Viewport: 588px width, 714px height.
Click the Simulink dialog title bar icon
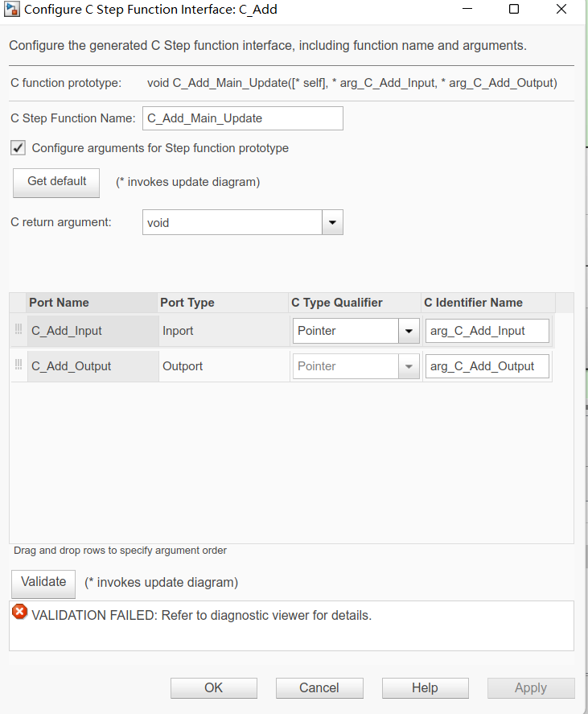[x=12, y=9]
